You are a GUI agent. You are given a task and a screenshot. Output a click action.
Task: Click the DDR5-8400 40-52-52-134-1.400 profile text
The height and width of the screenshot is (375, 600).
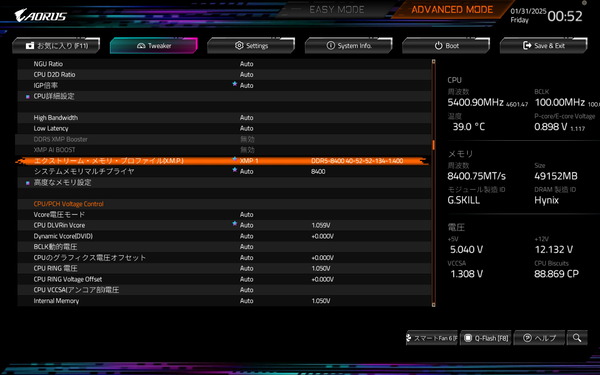(x=357, y=161)
